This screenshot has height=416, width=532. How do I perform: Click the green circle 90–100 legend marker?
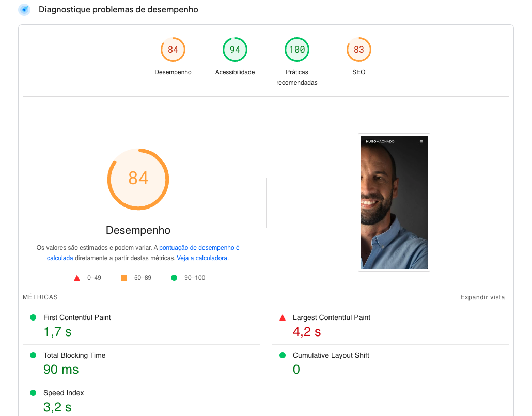(174, 278)
